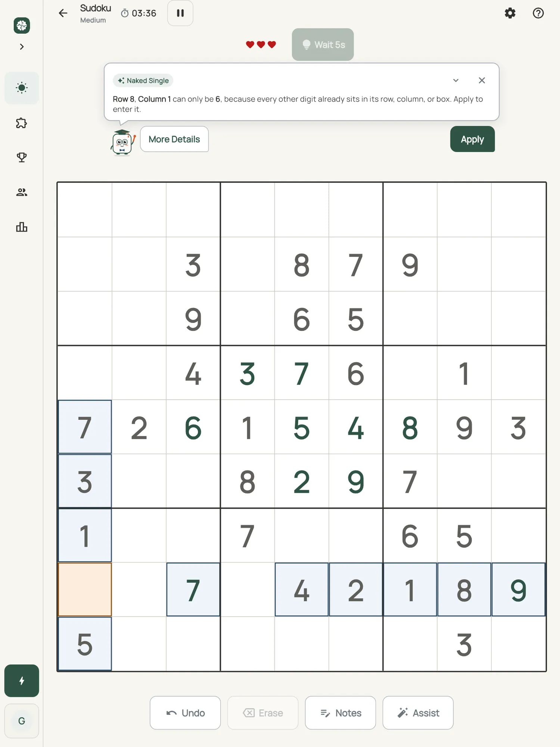Select the highlighted empty cell in row 8
Image resolution: width=560 pixels, height=747 pixels.
85,589
